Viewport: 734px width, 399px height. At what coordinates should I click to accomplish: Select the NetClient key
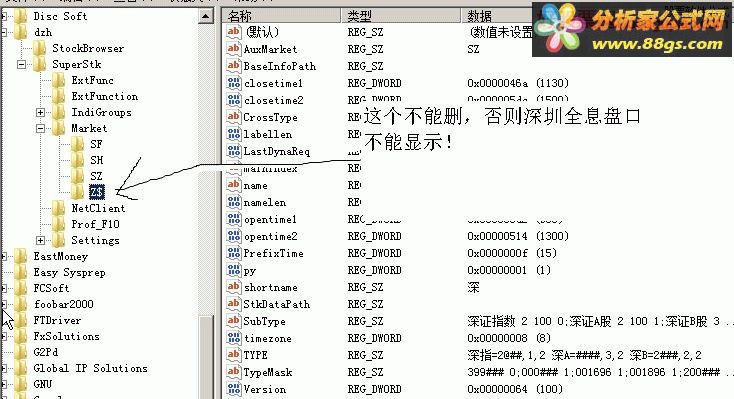[98, 208]
